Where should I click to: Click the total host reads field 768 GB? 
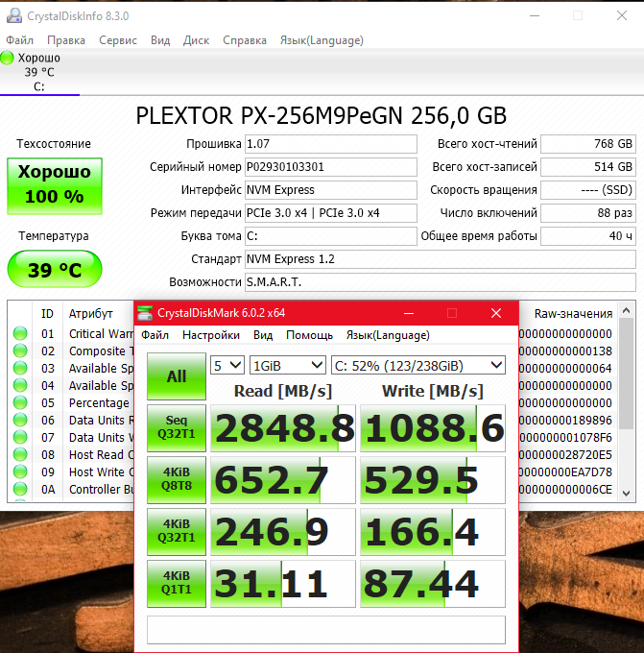click(x=588, y=144)
